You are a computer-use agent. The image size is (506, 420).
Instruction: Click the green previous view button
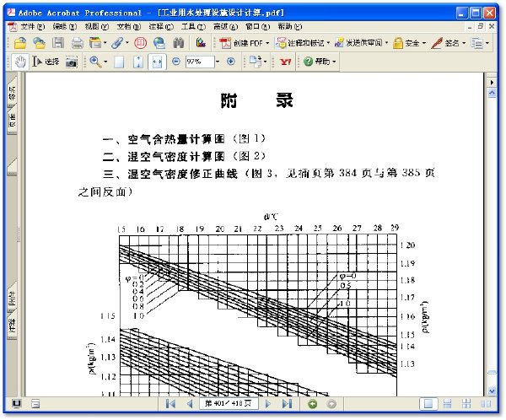click(312, 403)
